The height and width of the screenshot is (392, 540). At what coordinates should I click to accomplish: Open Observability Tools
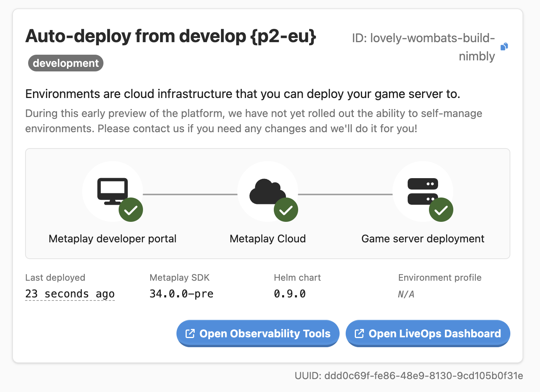tap(258, 334)
